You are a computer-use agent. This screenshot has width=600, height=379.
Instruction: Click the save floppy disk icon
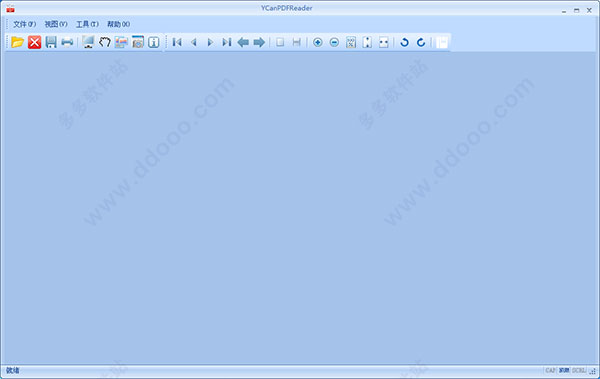pos(51,42)
